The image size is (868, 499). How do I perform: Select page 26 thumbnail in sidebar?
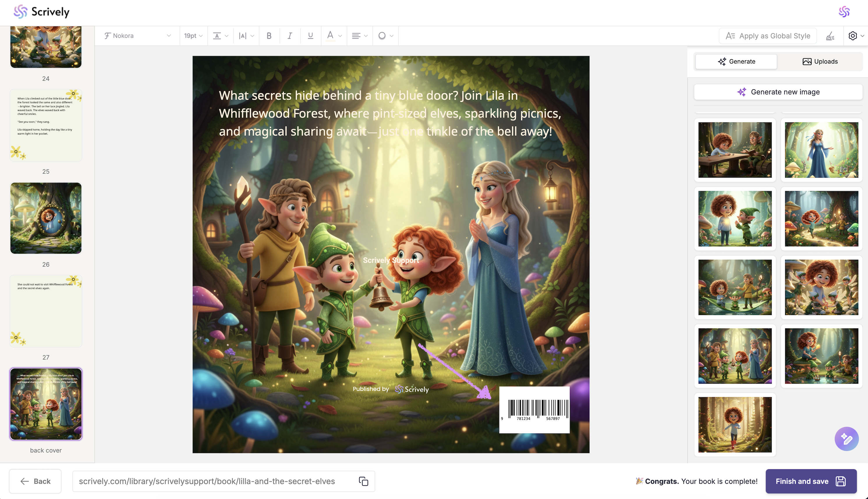pyautogui.click(x=46, y=218)
